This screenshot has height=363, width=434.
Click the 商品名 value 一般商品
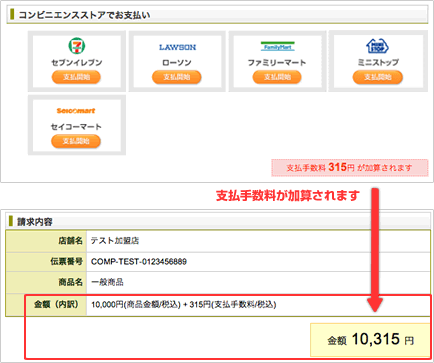pyautogui.click(x=107, y=282)
